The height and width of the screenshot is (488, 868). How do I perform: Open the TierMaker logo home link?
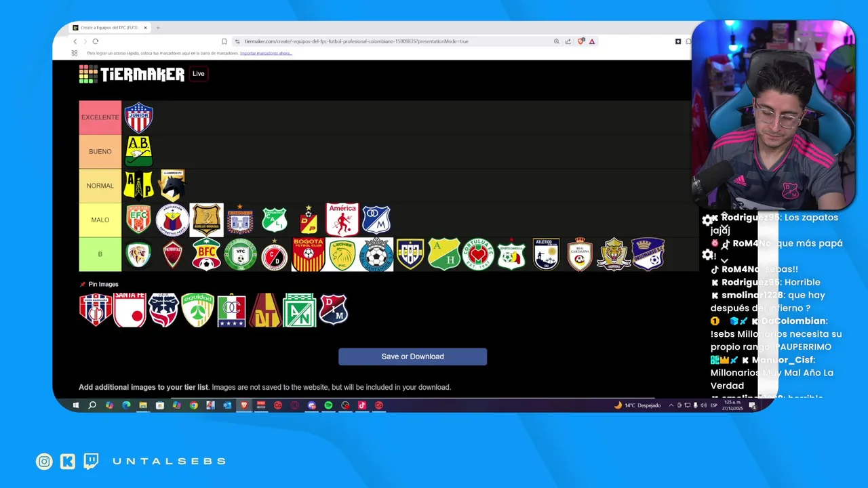tap(132, 74)
